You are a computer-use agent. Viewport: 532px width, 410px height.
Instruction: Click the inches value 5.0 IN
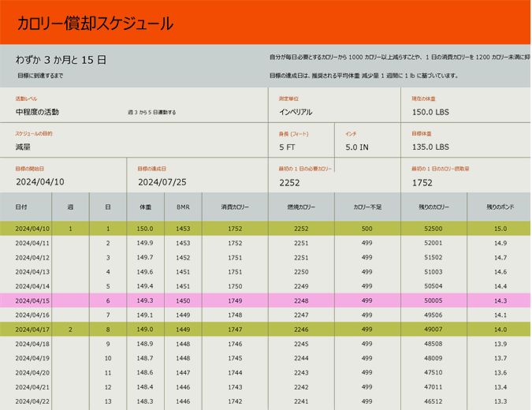(x=357, y=147)
